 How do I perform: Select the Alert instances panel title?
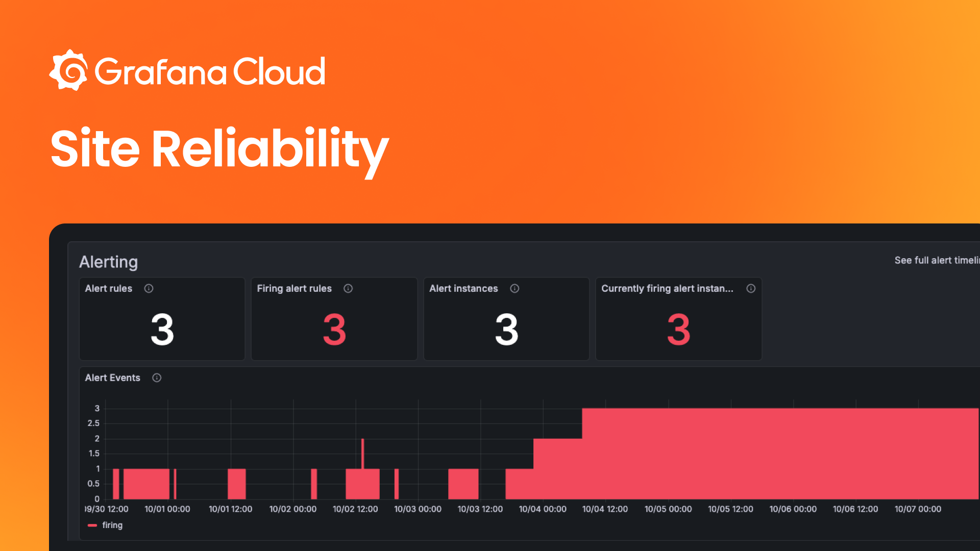point(463,289)
